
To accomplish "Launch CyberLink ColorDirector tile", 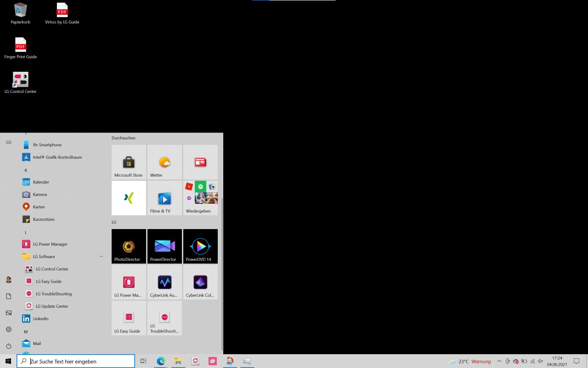I will coord(200,282).
